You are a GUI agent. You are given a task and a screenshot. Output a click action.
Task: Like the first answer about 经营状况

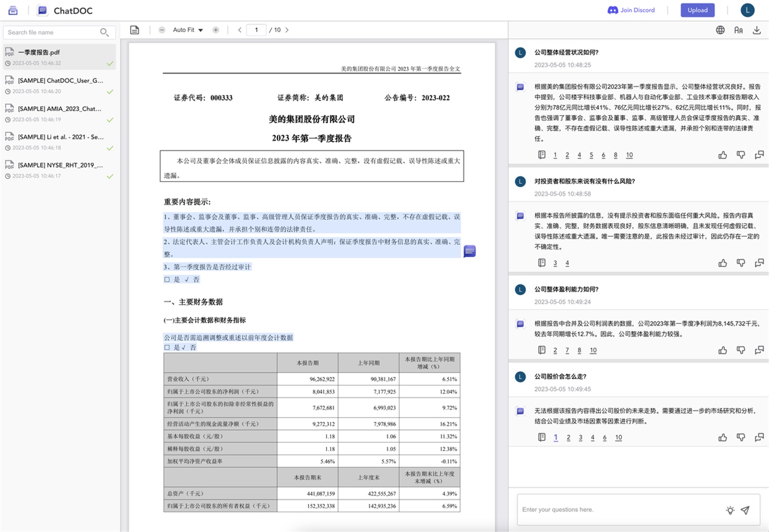click(x=722, y=155)
